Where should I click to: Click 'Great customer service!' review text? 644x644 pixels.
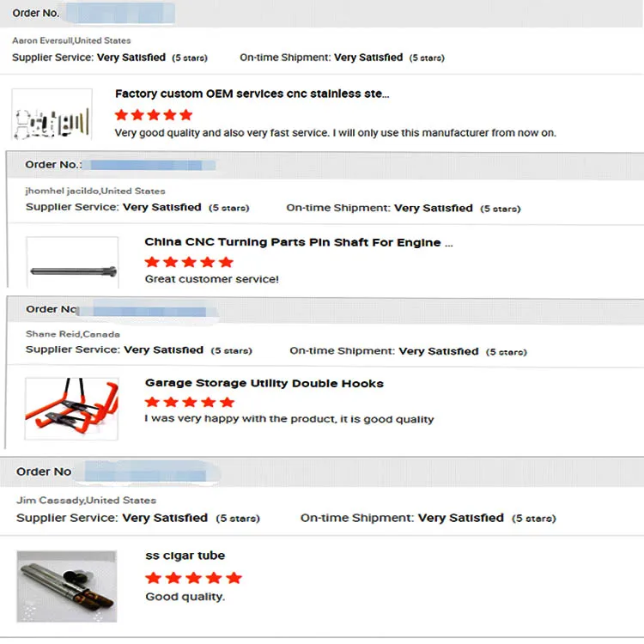211,279
